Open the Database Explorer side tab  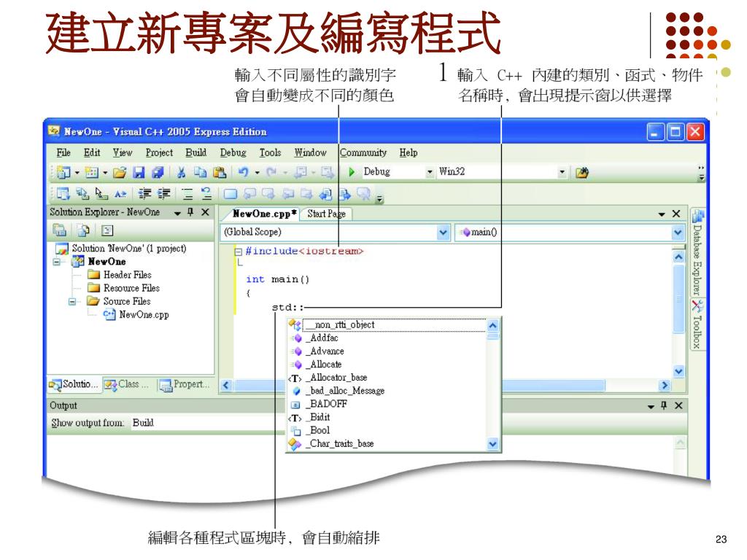(697, 253)
